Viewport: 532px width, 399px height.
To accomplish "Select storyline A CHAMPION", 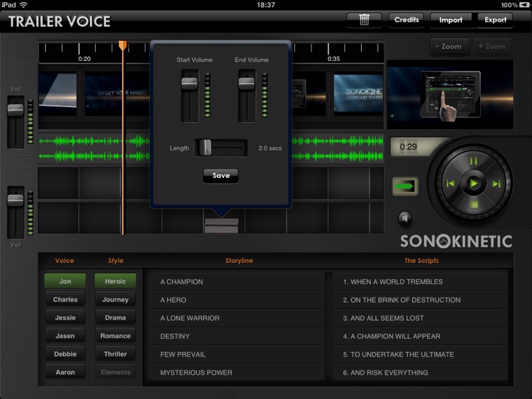I will coord(237,281).
